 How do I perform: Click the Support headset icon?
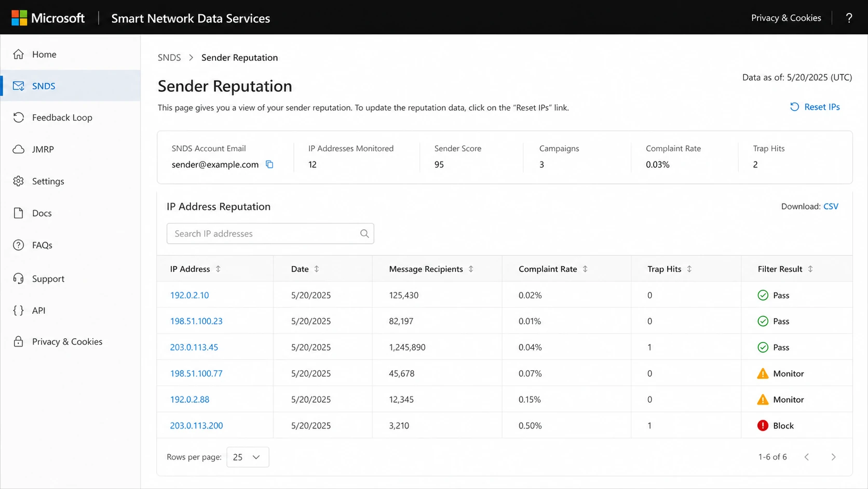click(19, 279)
